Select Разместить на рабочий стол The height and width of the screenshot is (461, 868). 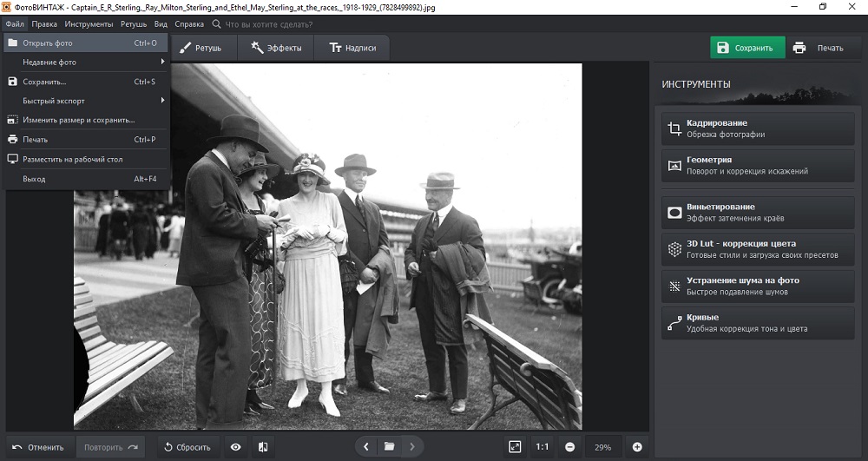(x=85, y=160)
